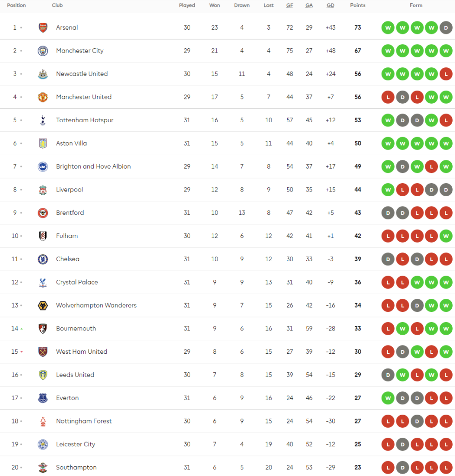The width and height of the screenshot is (455, 476).
Task: Click the Liverpool club crest
Action: pyautogui.click(x=43, y=190)
